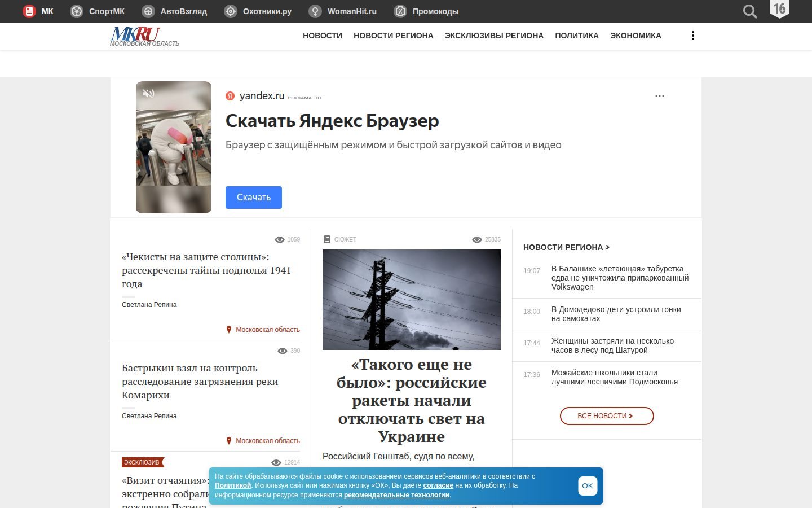This screenshot has height=508, width=812.
Task: Click location pin under Чекисты article
Action: tap(229, 330)
